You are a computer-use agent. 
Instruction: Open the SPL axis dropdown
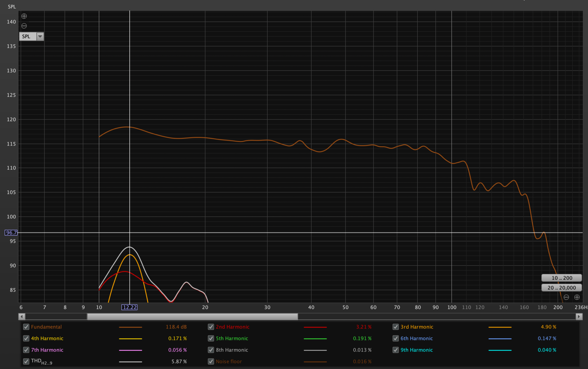tap(40, 37)
